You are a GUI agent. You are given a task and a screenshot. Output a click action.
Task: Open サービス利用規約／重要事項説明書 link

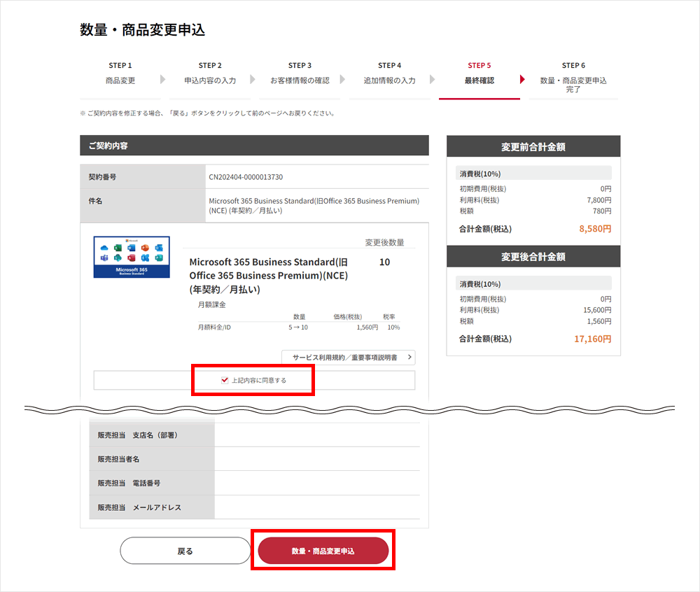click(x=348, y=358)
